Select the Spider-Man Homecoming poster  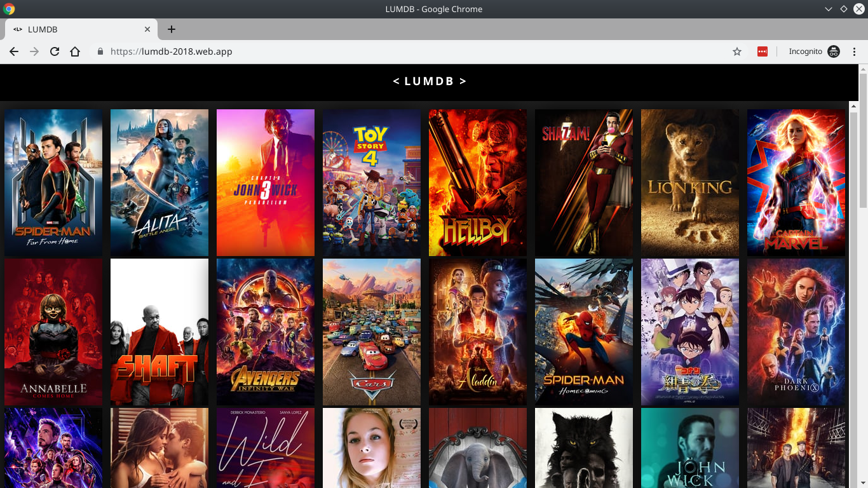pos(584,332)
